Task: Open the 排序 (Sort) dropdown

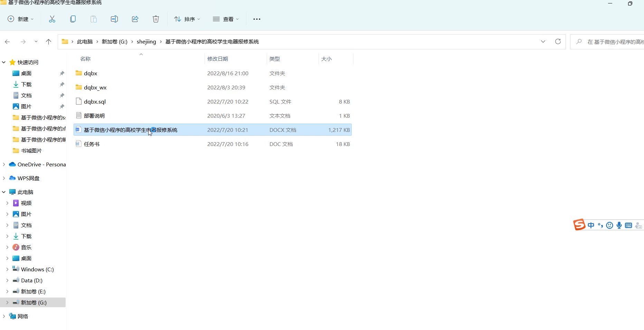Action: coord(187,19)
